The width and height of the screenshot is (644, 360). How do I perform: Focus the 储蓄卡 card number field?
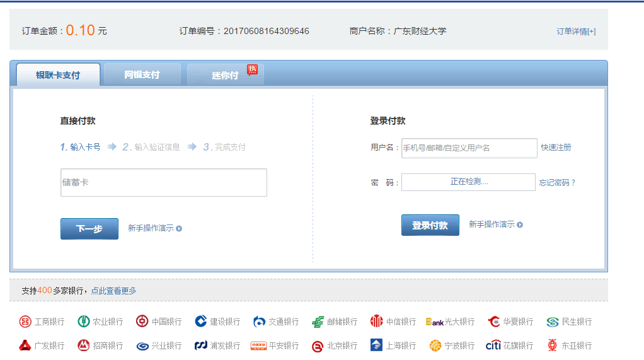coord(164,182)
